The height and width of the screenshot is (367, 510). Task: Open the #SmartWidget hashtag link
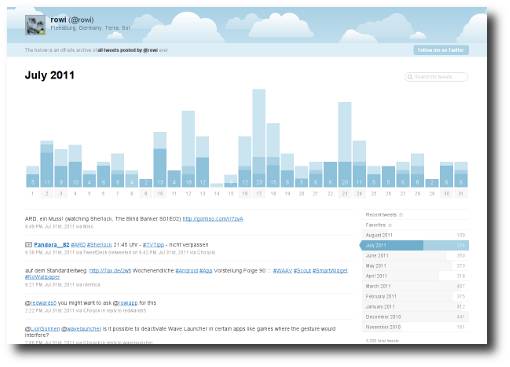coord(330,271)
